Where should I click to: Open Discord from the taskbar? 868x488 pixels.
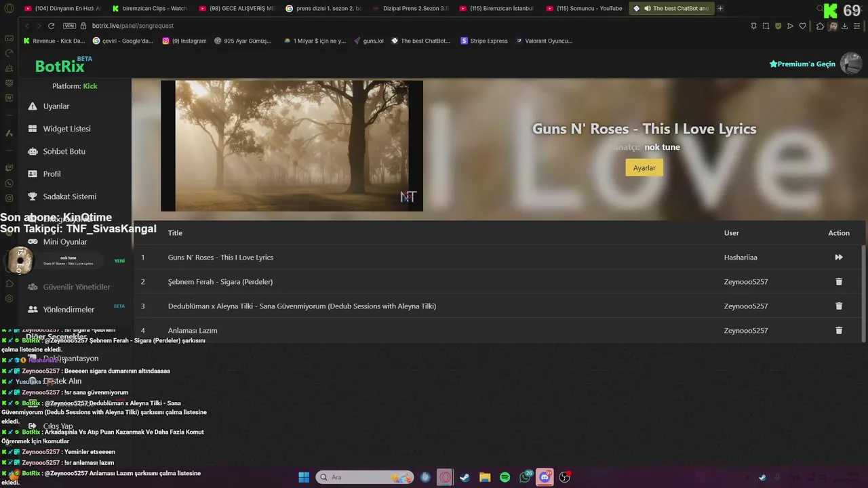545,477
